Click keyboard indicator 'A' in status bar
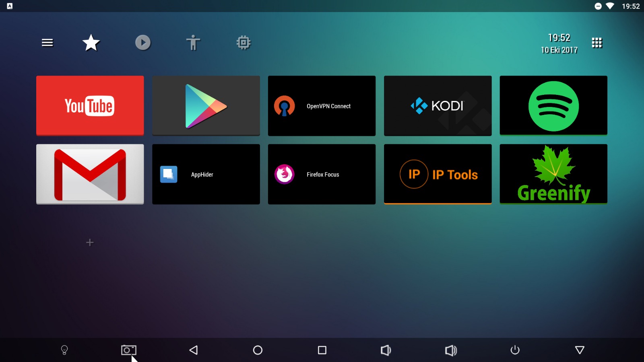The height and width of the screenshot is (362, 644). coord(10,6)
